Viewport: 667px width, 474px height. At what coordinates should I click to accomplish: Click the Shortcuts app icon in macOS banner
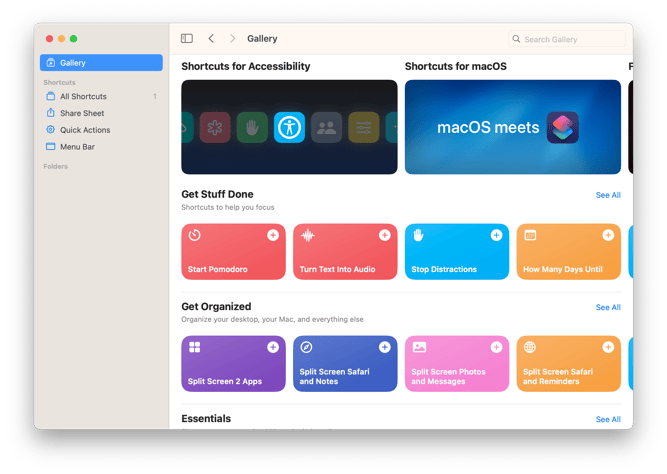(562, 127)
